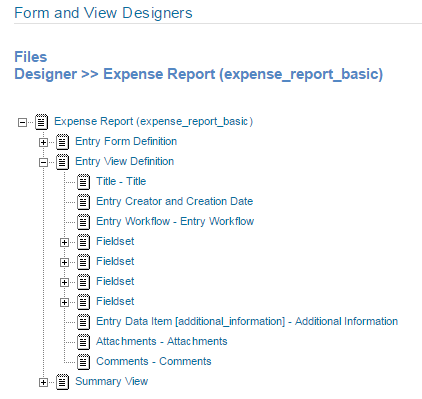Open the Expense Report (expense_report_basic) tree link
422x399 pixels.
[x=153, y=121]
